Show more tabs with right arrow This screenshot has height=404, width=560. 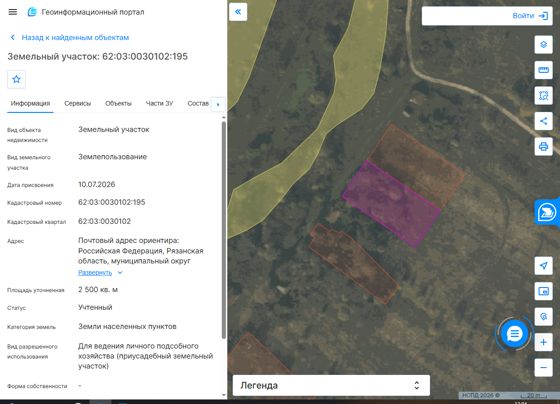coord(218,104)
